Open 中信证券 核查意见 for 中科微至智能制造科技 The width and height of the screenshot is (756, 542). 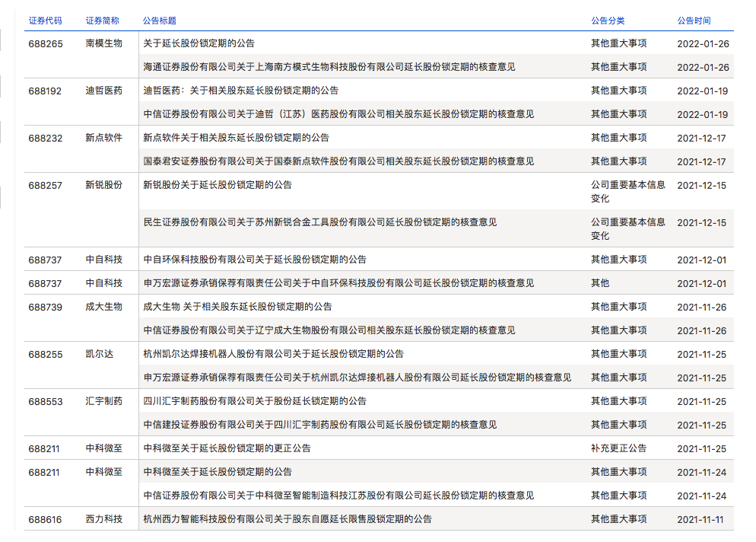(338, 496)
